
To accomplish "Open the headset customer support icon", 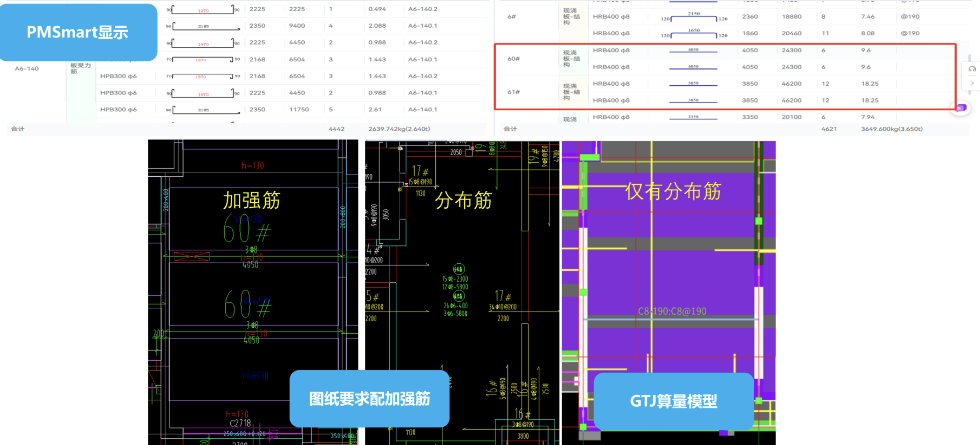I will (x=972, y=69).
